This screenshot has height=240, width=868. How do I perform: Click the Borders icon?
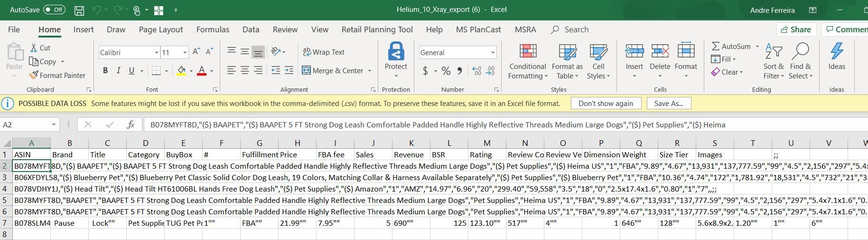(156, 71)
